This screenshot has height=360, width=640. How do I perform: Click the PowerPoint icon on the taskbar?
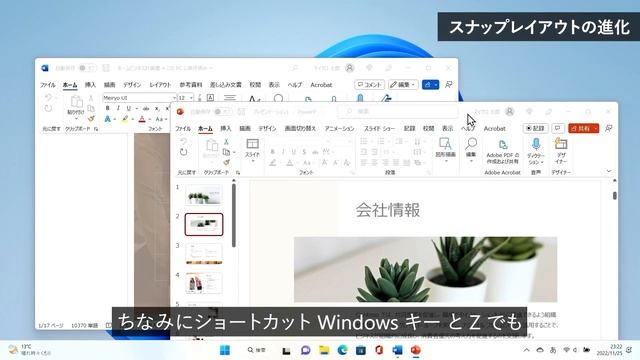416,350
